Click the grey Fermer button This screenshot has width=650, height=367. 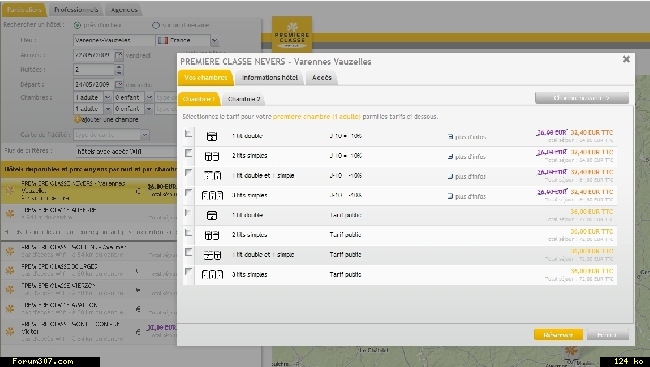tap(607, 335)
